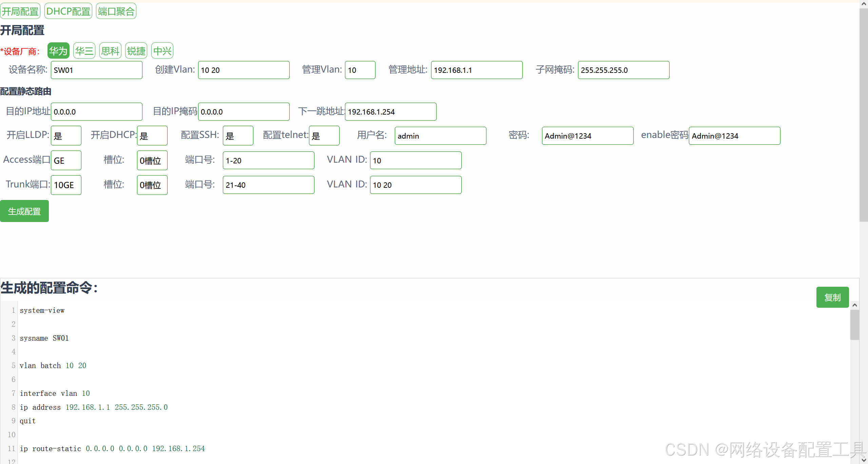
Task: Click the 设备名称 input field
Action: [x=96, y=70]
